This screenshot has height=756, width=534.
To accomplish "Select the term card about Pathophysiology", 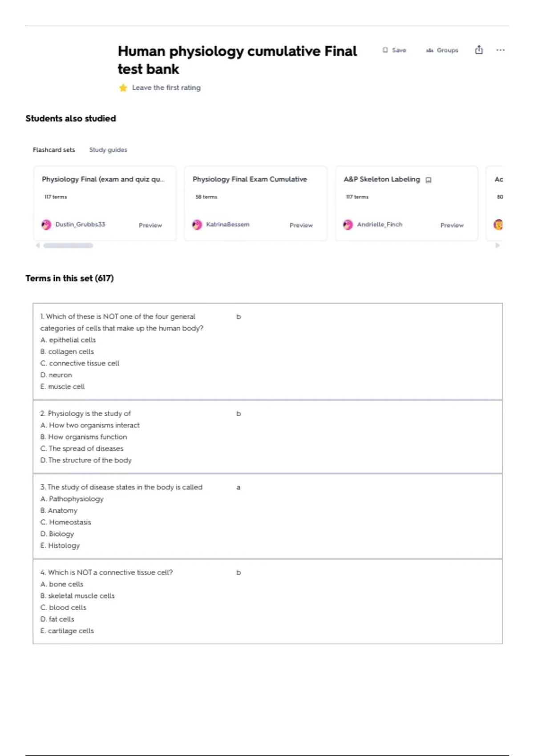I will (x=267, y=516).
